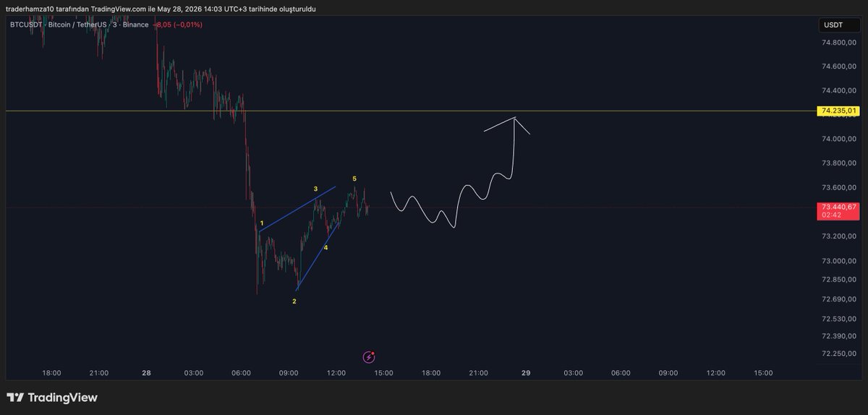868x415 pixels.
Task: Select the yellow wave label 1
Action: coord(262,223)
